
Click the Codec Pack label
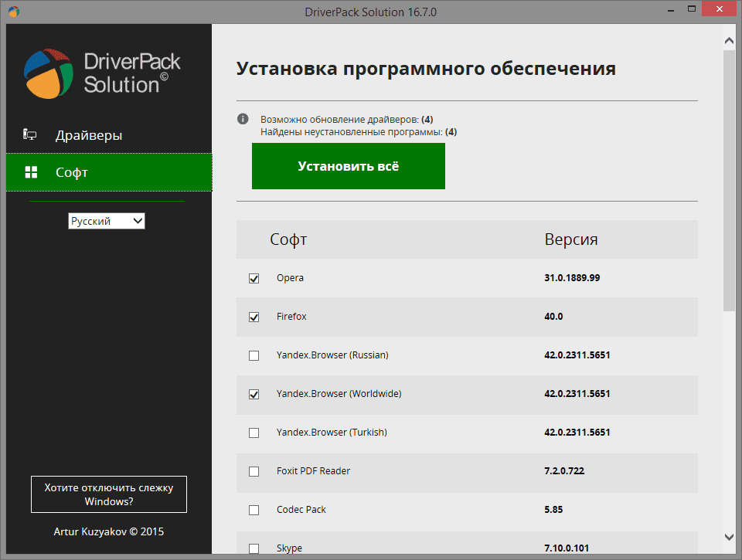(301, 509)
